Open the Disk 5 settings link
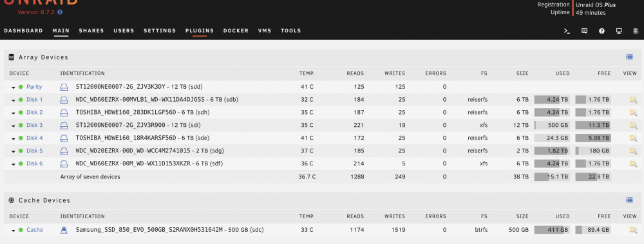The height and width of the screenshot is (244, 644). (x=35, y=151)
